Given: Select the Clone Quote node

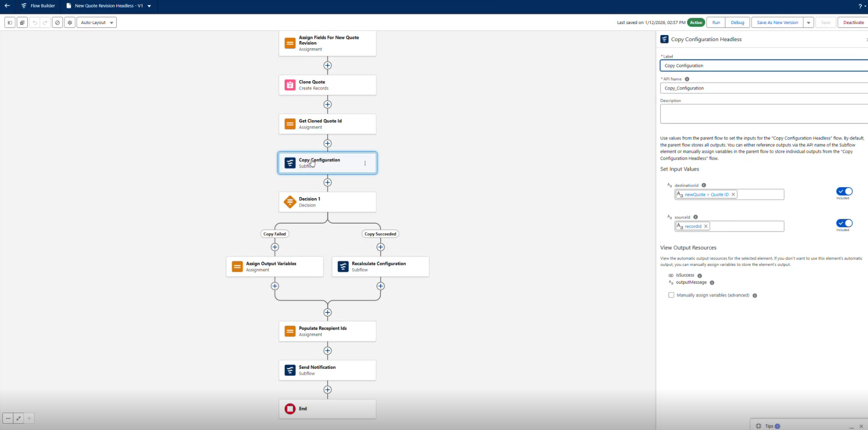Looking at the screenshot, I should (x=327, y=85).
